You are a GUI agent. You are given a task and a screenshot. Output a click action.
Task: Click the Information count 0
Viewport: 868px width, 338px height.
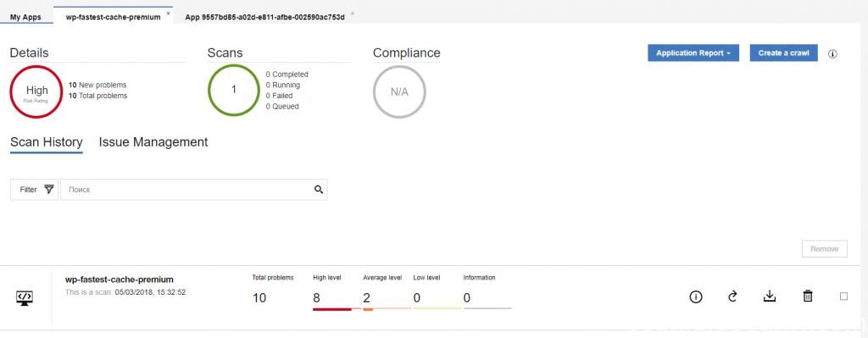click(x=467, y=298)
